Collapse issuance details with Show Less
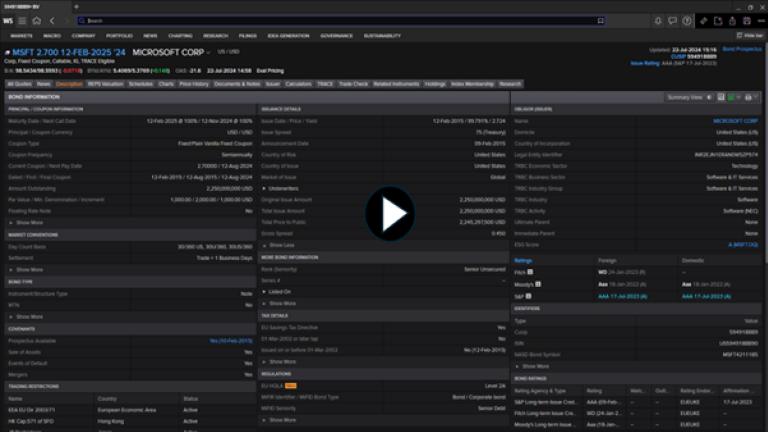Screen dimensions: 768x432 click(282, 244)
